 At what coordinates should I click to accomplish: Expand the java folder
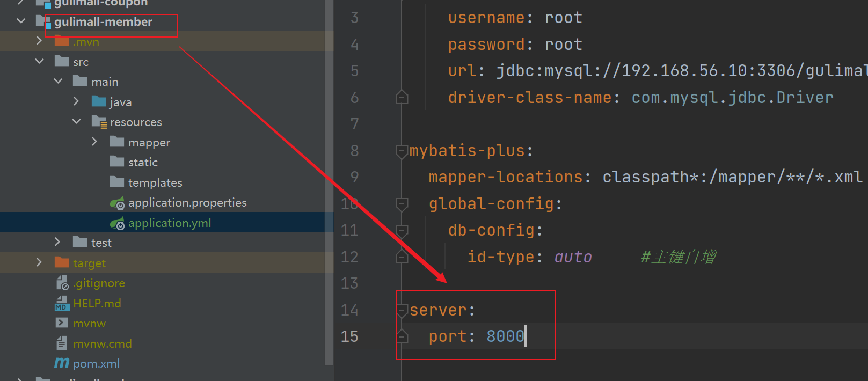click(x=76, y=101)
